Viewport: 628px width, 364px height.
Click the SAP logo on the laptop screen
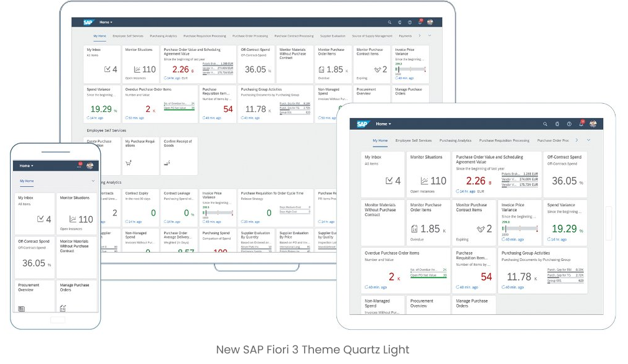coord(88,22)
